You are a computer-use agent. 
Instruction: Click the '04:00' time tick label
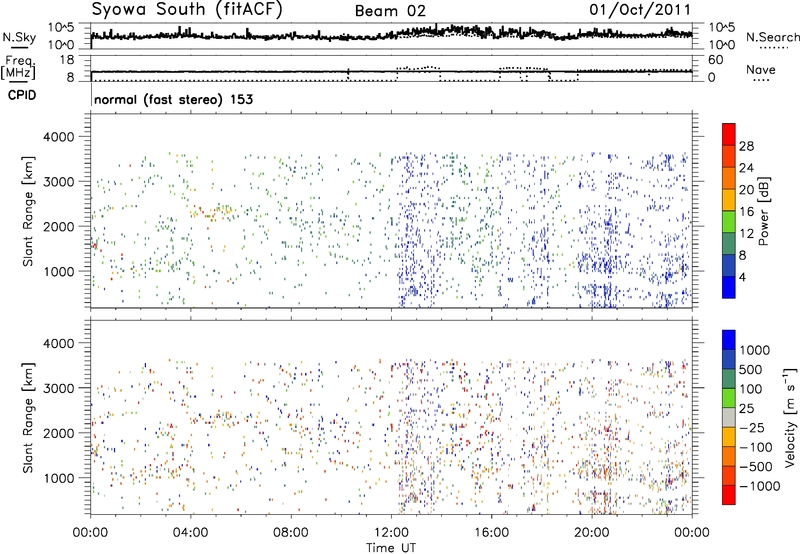click(x=190, y=533)
